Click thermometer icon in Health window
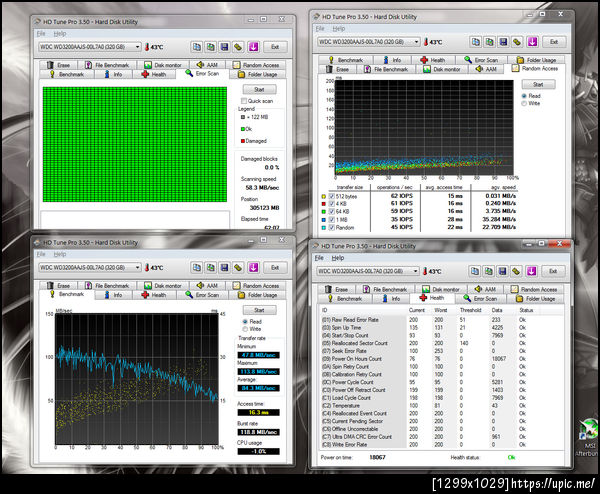The image size is (600, 494). pyautogui.click(x=425, y=271)
